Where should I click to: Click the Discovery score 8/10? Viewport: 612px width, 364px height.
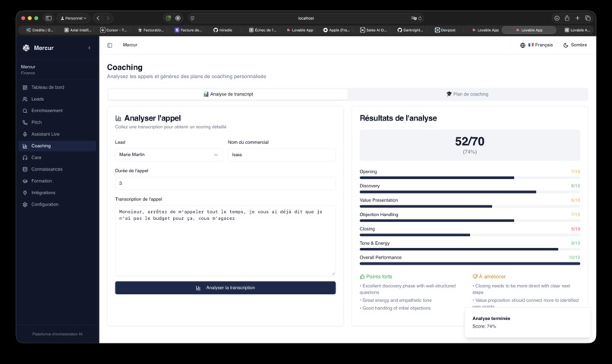click(x=576, y=186)
